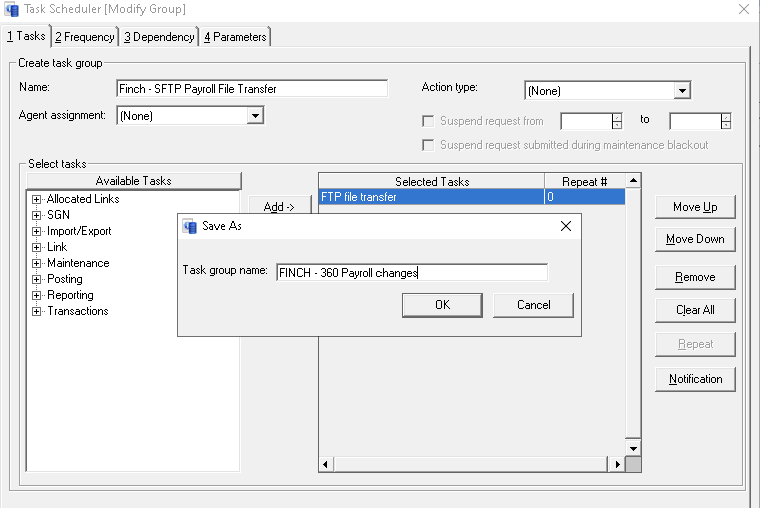Screen dimensions: 760x508
Task: Click the selected tasks scroll up arrow
Action: pyautogui.click(x=633, y=181)
